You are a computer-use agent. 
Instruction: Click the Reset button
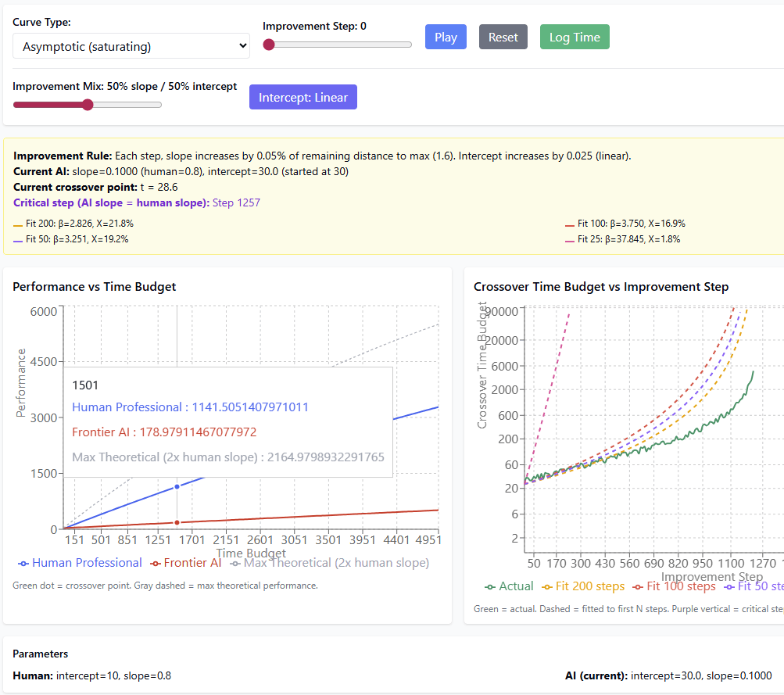(503, 37)
